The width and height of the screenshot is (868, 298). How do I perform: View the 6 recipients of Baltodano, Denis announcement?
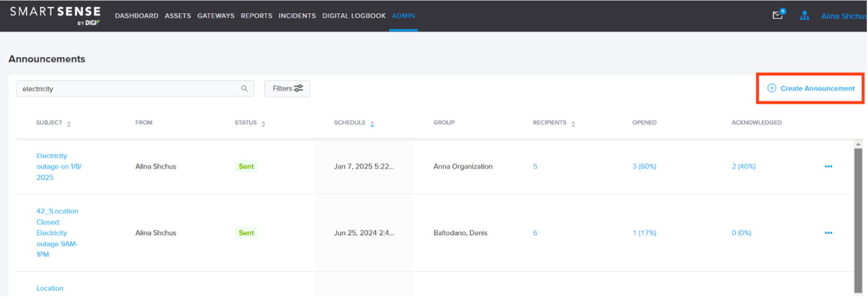pos(535,232)
